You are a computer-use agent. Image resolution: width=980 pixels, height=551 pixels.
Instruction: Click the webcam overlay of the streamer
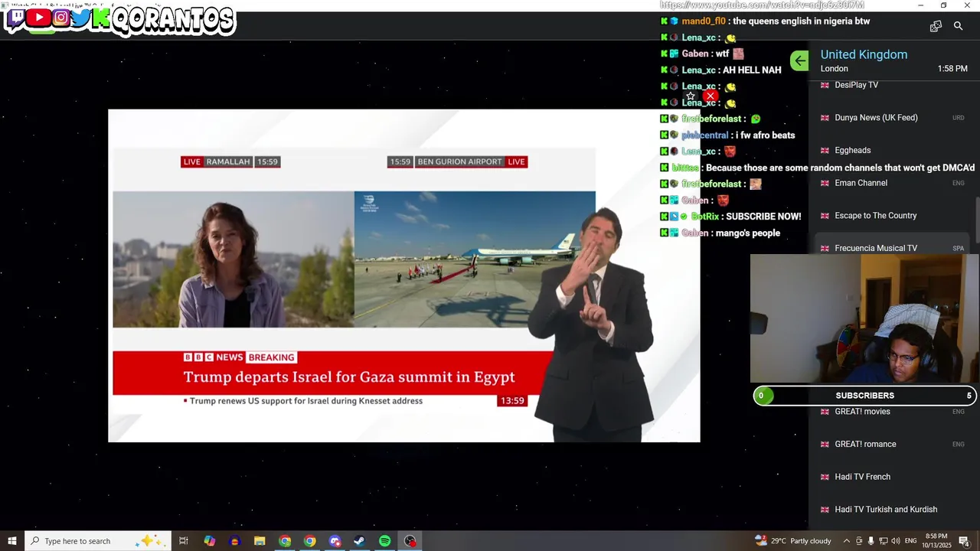(x=864, y=318)
